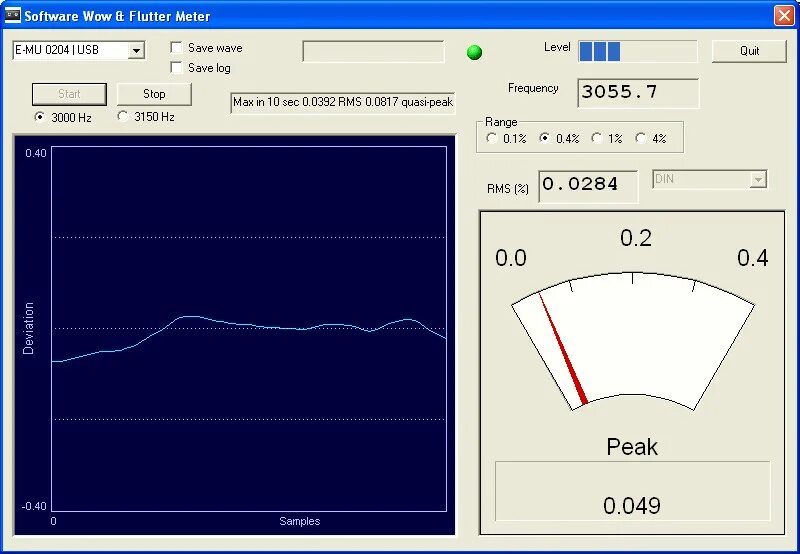Screen dimensions: 800x554
Task: Click the Frequency label
Action: point(533,88)
